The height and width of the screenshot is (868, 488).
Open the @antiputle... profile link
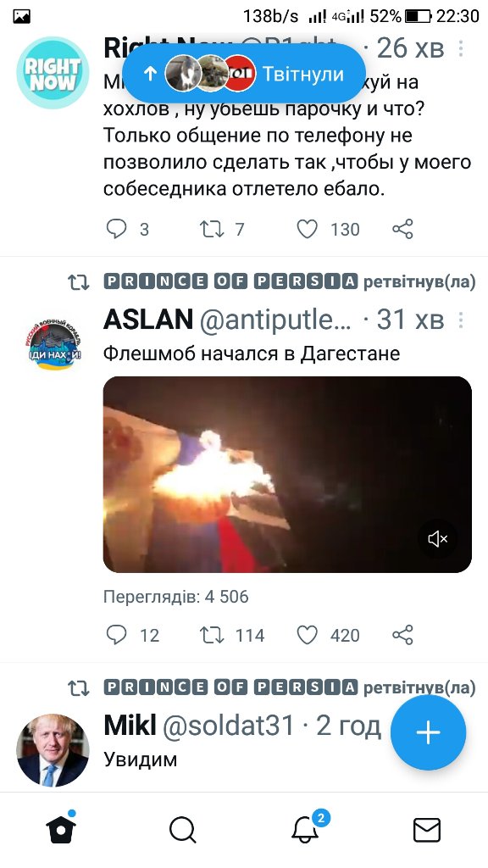coord(275,320)
